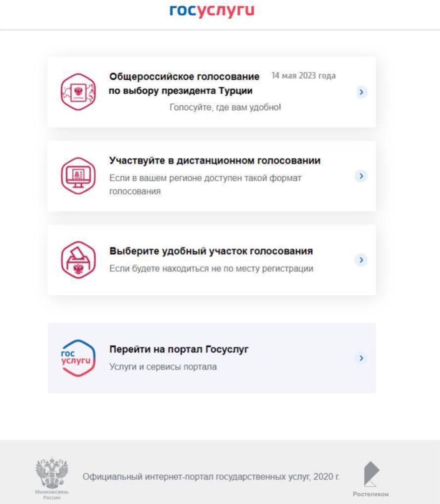The width and height of the screenshot is (440, 504).
Task: Go to Перейти на портал Госуслуг
Action: [x=179, y=349]
